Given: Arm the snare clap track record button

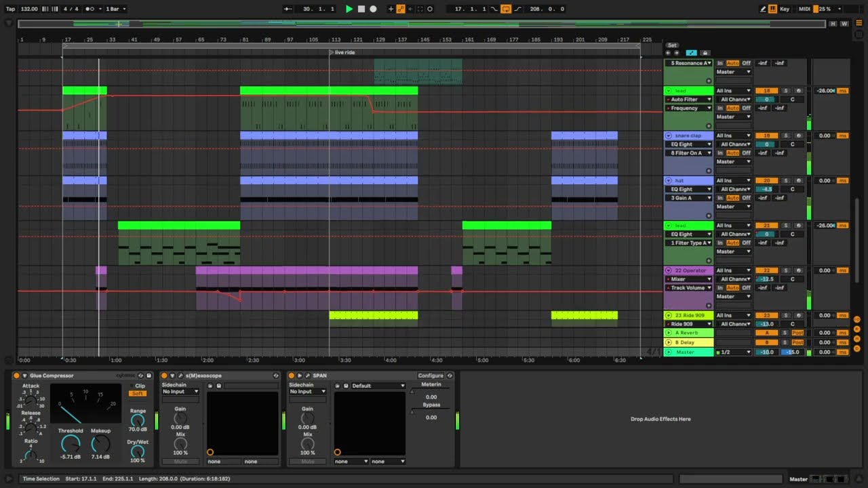Looking at the screenshot, I should tap(798, 136).
